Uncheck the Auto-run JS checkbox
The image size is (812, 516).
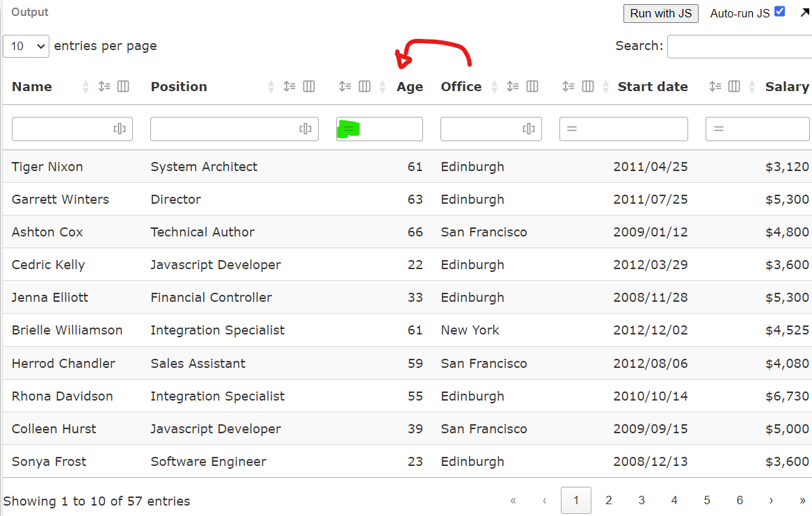pyautogui.click(x=779, y=12)
